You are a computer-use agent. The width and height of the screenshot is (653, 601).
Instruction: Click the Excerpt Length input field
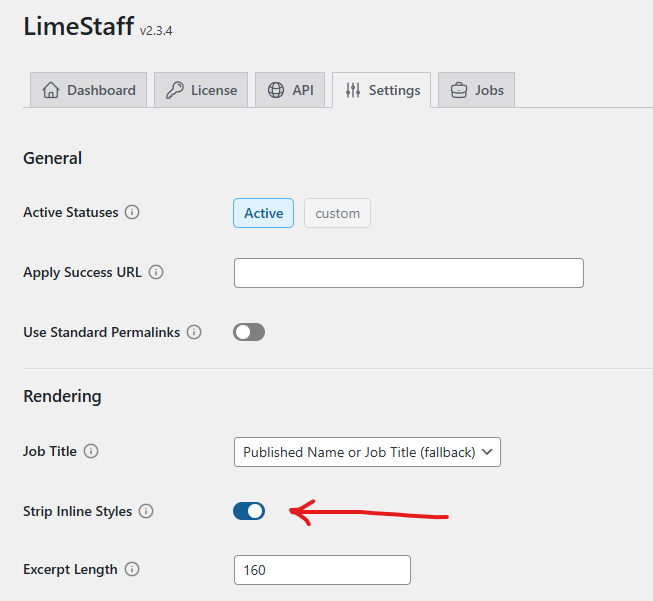[322, 570]
